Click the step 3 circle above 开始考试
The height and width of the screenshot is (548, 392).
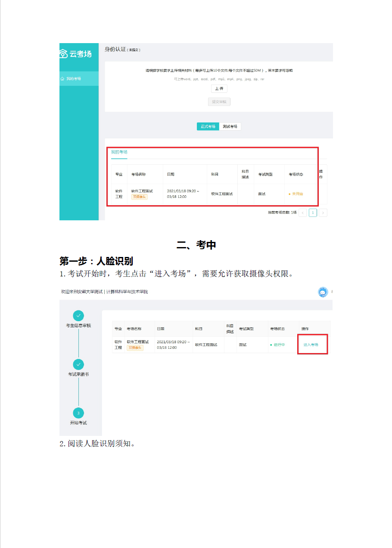click(78, 413)
